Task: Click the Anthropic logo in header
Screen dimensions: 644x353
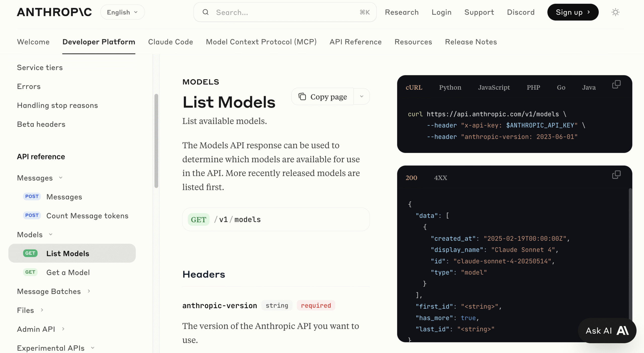Action: tap(54, 12)
